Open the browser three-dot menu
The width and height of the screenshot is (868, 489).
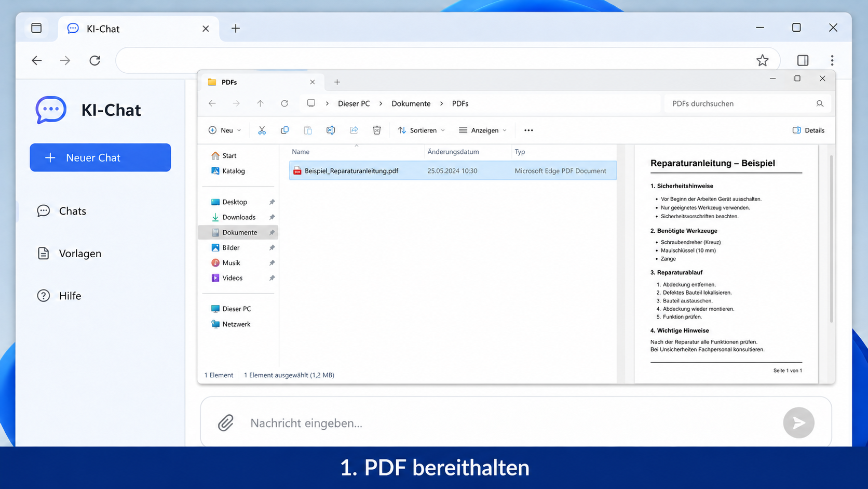tap(832, 60)
